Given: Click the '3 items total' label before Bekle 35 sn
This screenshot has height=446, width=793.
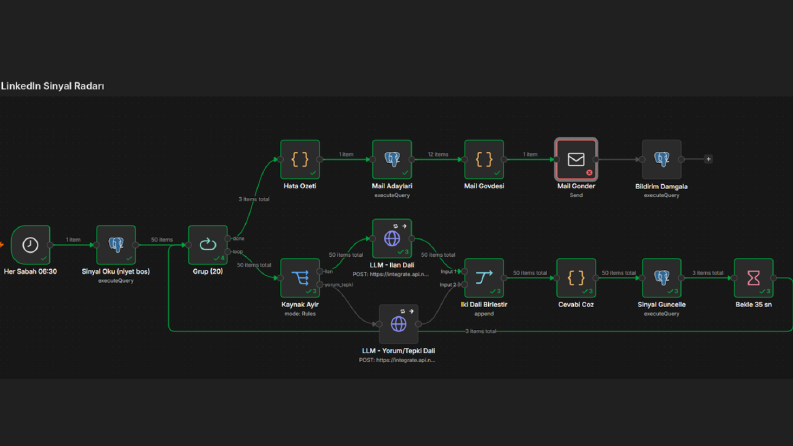Looking at the screenshot, I should click(708, 273).
